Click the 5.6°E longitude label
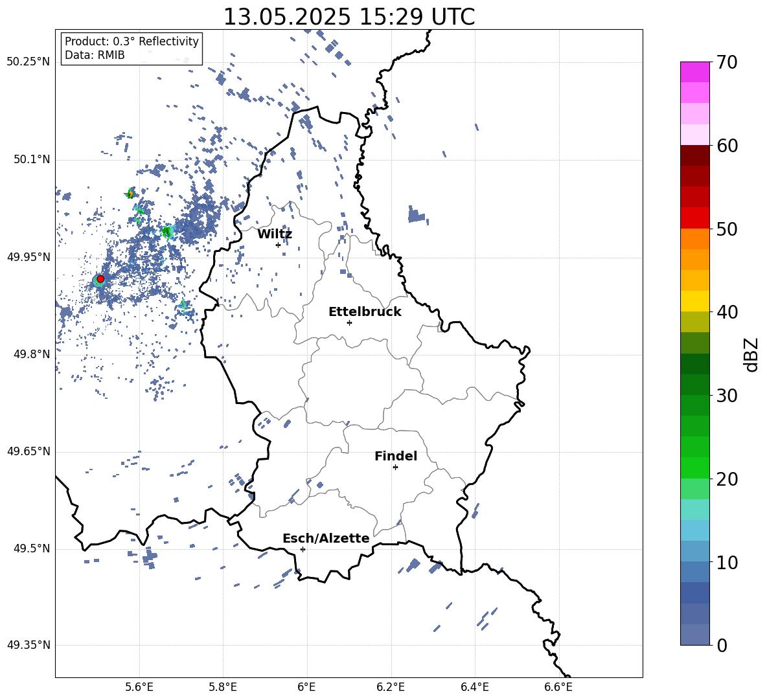This screenshot has height=700, width=767. (x=139, y=687)
